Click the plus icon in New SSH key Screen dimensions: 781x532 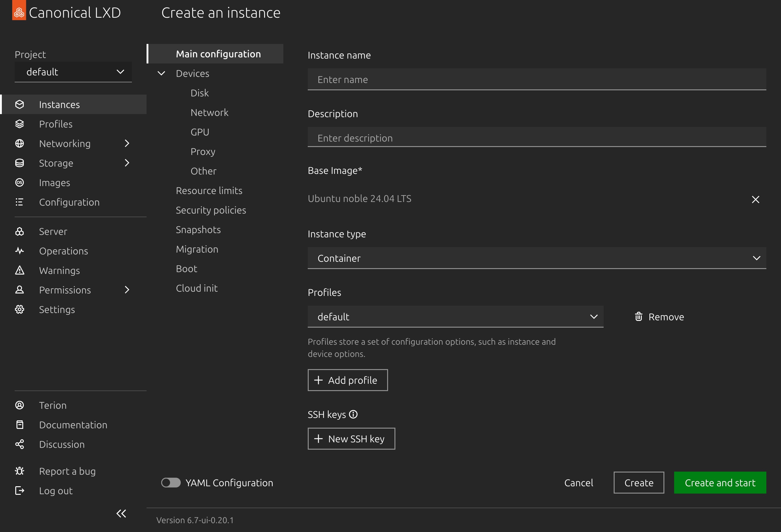(318, 438)
